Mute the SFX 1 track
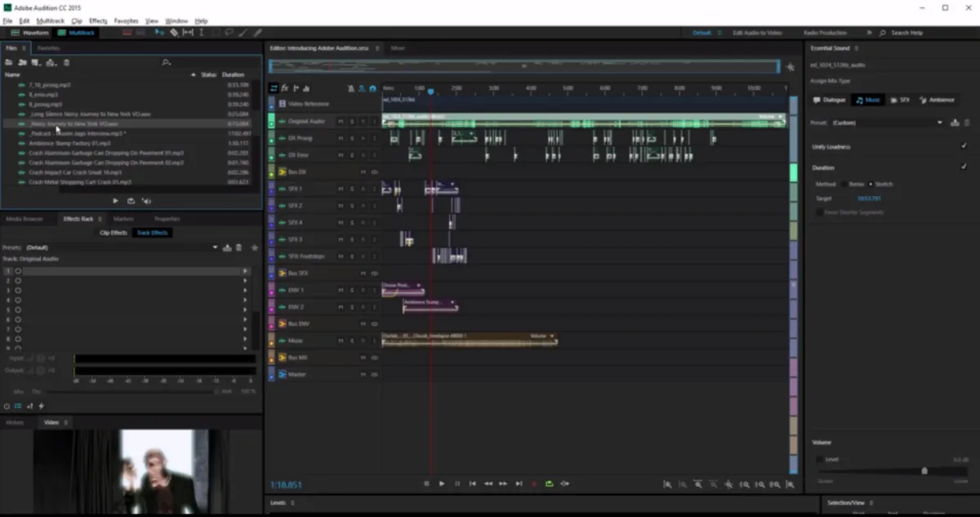Viewport: 980px width, 517px height. pyautogui.click(x=341, y=189)
